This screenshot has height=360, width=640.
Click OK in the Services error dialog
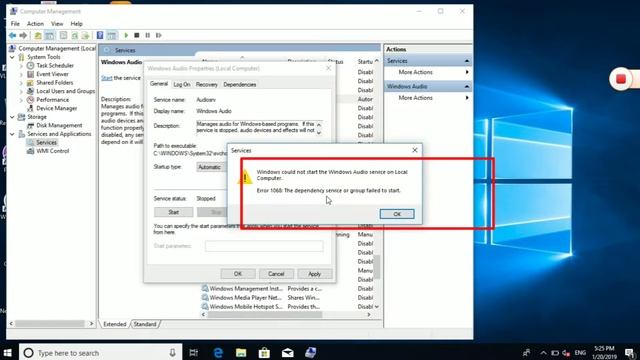click(397, 214)
